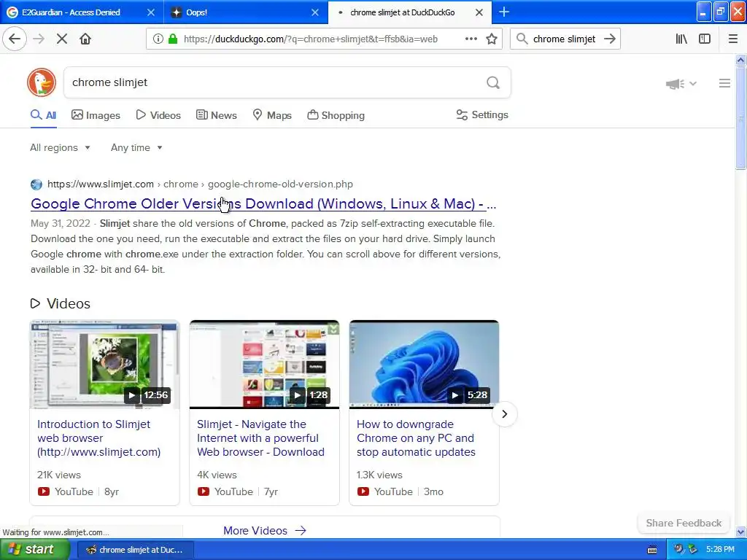Viewport: 747px width, 560px height.
Task: Click the vertical scrollbar thumb
Action: tap(740, 117)
